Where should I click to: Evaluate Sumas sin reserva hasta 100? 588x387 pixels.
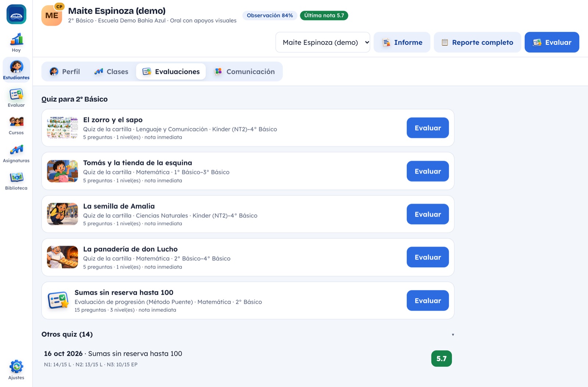(x=428, y=300)
